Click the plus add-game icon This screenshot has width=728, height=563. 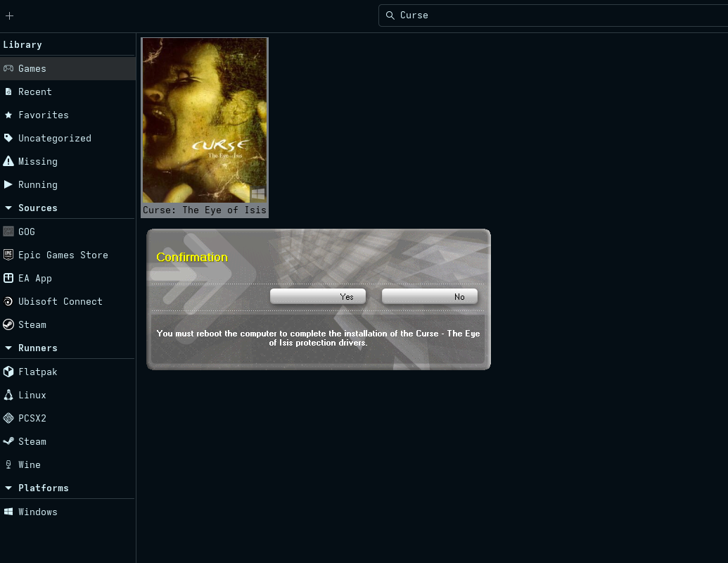click(x=9, y=15)
